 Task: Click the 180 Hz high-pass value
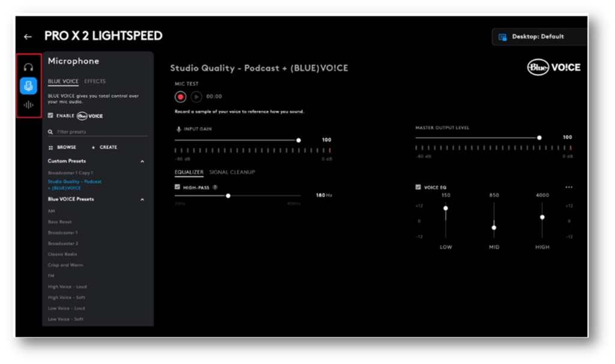coord(324,195)
